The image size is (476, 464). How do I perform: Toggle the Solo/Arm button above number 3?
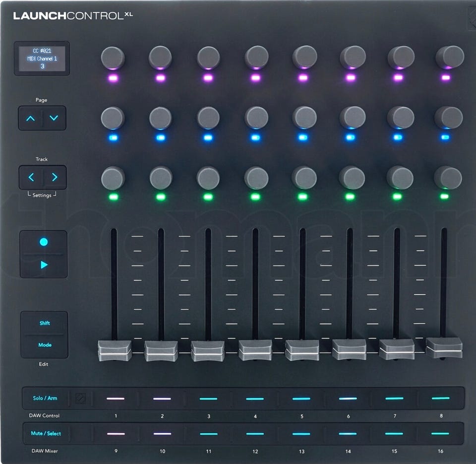tap(209, 398)
